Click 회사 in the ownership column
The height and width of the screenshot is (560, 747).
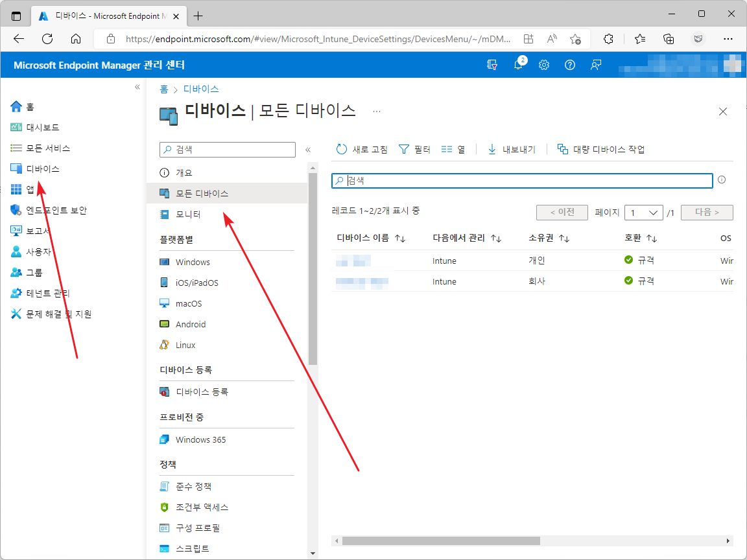tap(537, 281)
